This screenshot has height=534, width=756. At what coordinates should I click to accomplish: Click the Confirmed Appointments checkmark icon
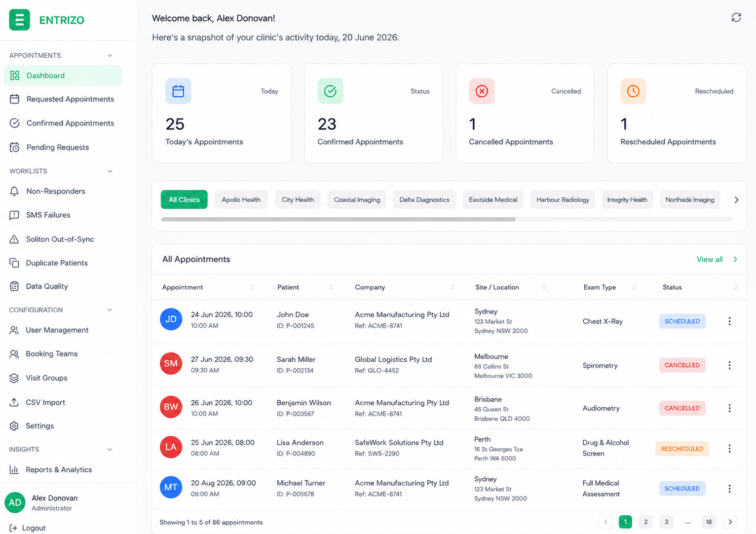(x=15, y=123)
